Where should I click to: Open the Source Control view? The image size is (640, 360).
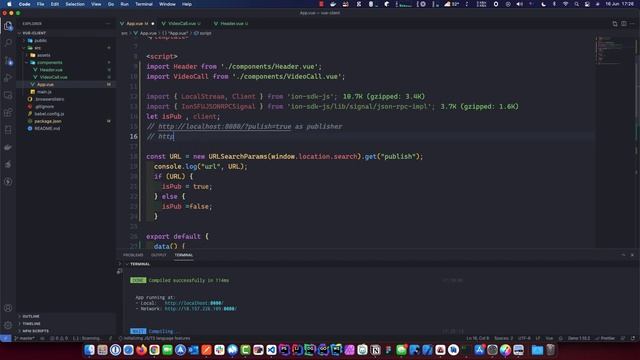click(x=8, y=61)
